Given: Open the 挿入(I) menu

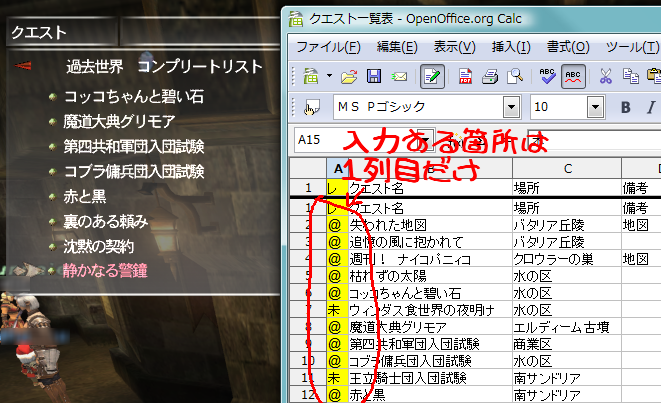Looking at the screenshot, I should tap(511, 47).
